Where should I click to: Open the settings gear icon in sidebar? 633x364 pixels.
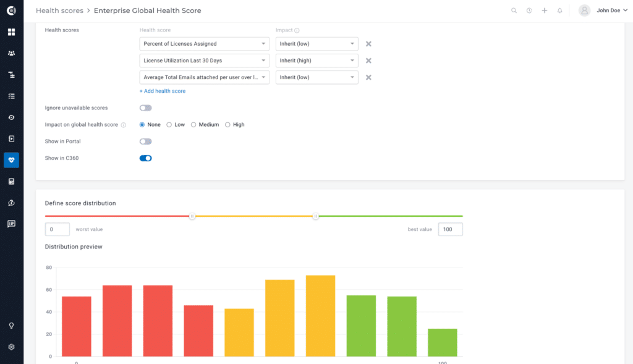[x=11, y=347]
